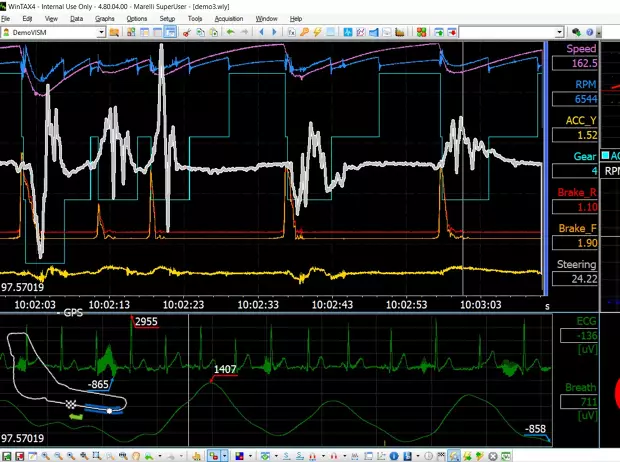Click the clock icon in bottom toolbar
Screen dimensions: 620x462
(428, 456)
